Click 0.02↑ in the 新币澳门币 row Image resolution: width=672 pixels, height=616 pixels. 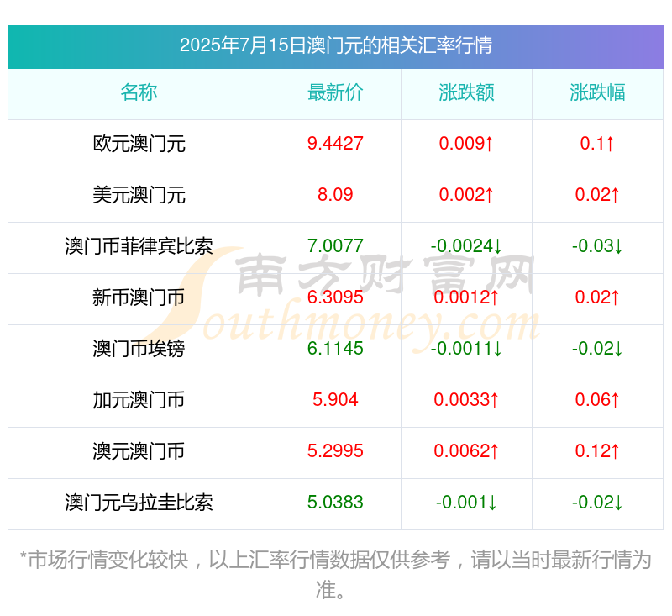click(x=597, y=297)
